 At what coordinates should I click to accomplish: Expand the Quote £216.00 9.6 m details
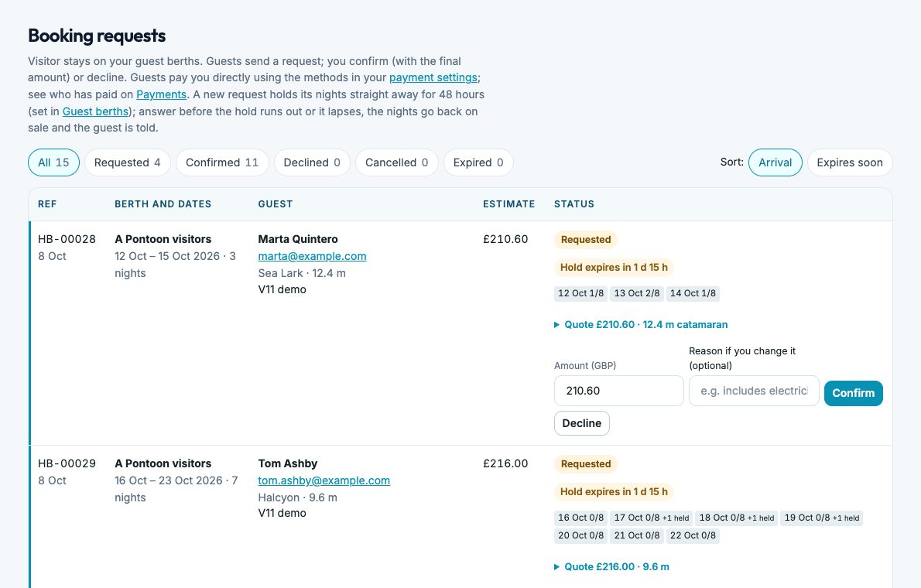pyautogui.click(x=611, y=567)
